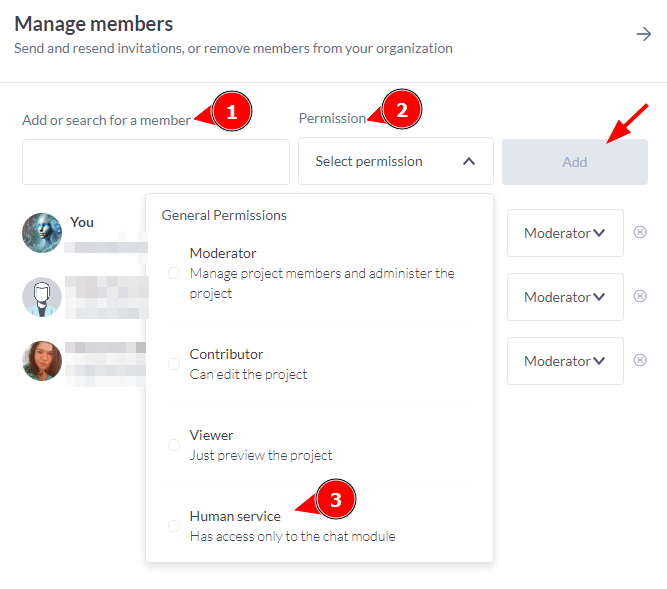Click the second member's avatar
667x589 pixels.
[x=42, y=297]
